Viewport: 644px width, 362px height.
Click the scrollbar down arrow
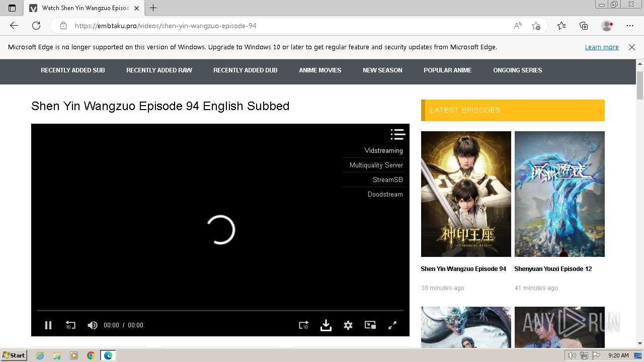pos(640,343)
